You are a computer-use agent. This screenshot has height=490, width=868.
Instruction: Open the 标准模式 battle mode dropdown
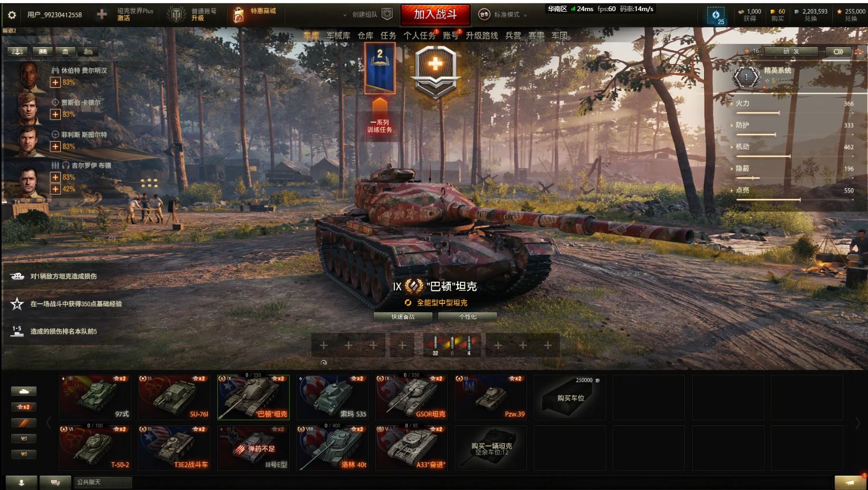coord(503,15)
